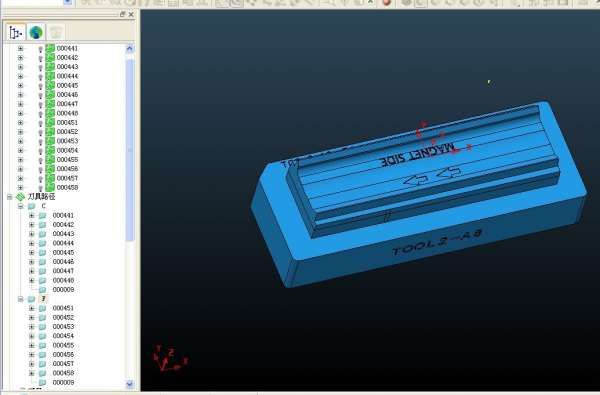Select the folder label C
Screen dimensions: 600x395
coord(43,206)
